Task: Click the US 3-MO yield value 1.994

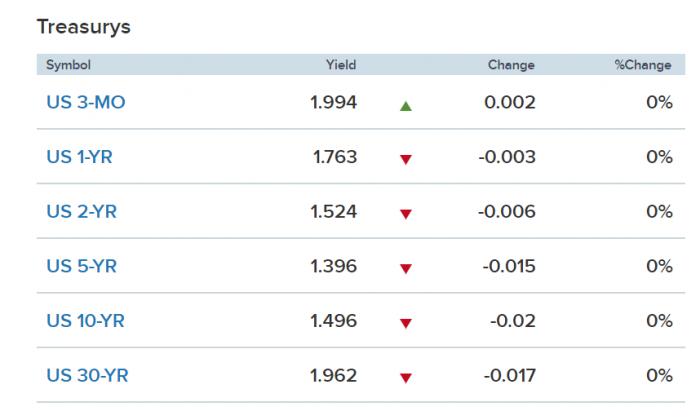Action: pos(335,102)
